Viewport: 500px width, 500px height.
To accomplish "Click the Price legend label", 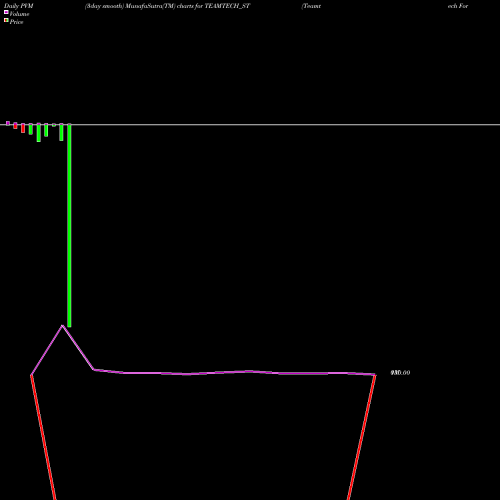I will (16, 22).
